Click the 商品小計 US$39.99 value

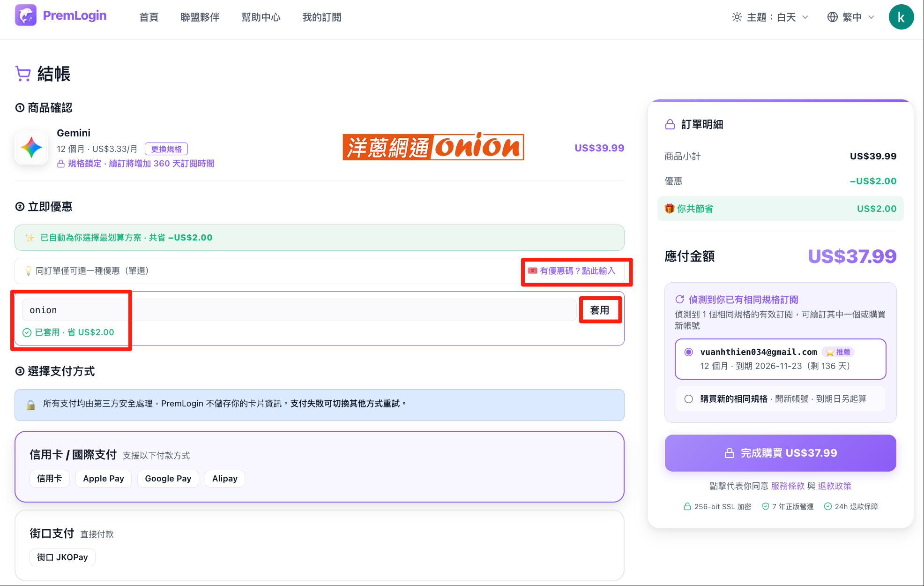[x=873, y=157]
